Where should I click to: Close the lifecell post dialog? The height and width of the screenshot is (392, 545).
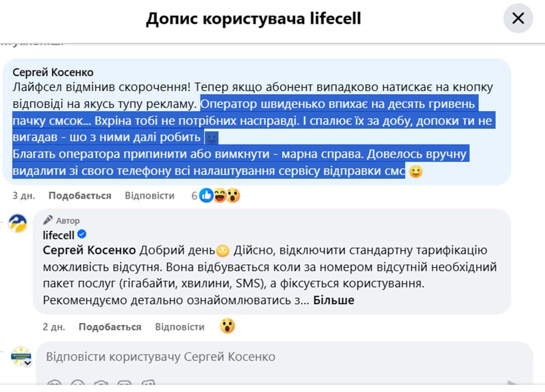(x=518, y=19)
